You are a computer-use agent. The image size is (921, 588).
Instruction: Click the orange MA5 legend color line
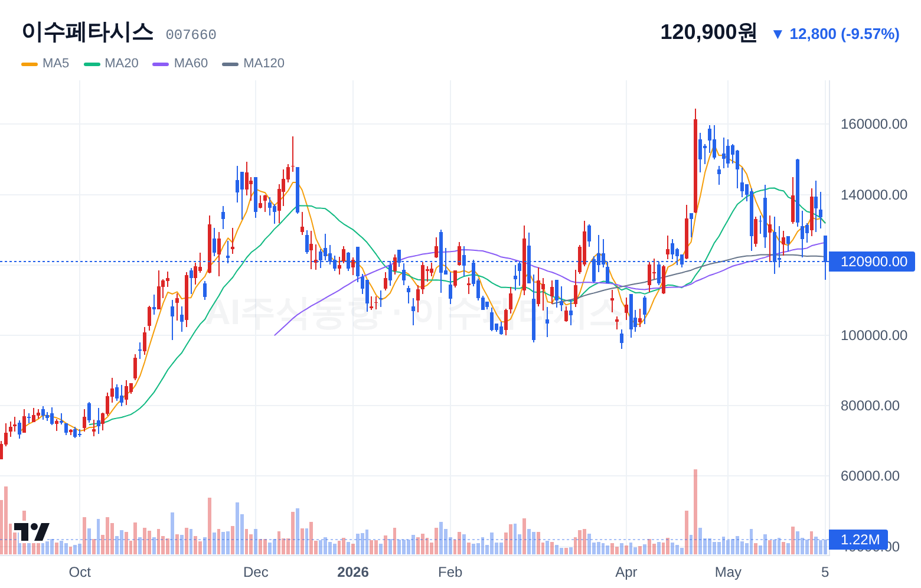click(x=30, y=64)
